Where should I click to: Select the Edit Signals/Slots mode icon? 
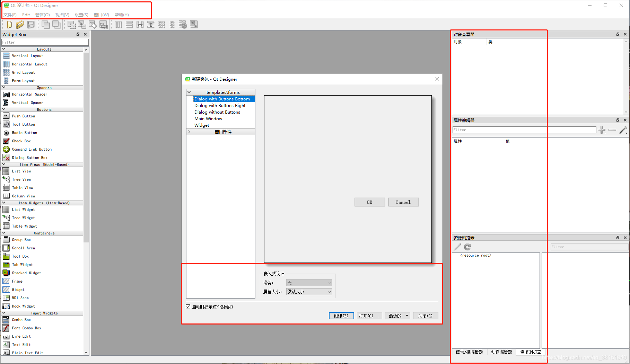point(82,25)
